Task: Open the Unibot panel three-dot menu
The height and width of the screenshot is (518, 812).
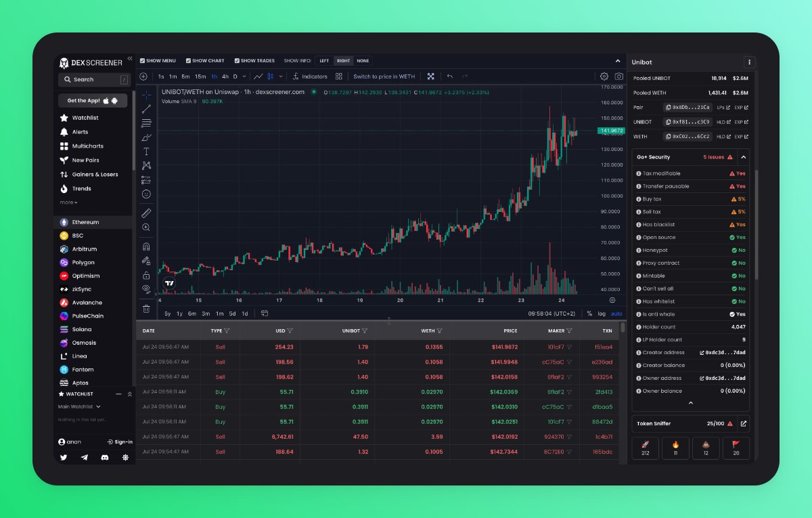Action: pyautogui.click(x=749, y=62)
